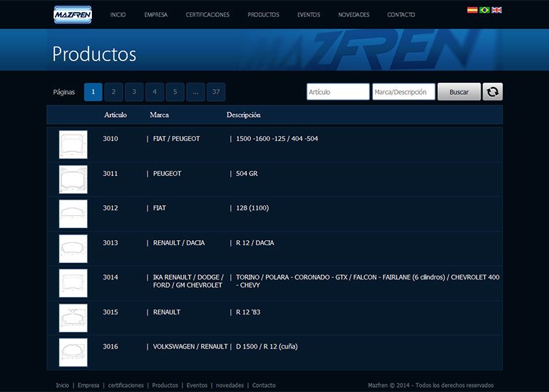
Task: Click the D 1500 / R 12 (cuña) description
Action: [267, 346]
